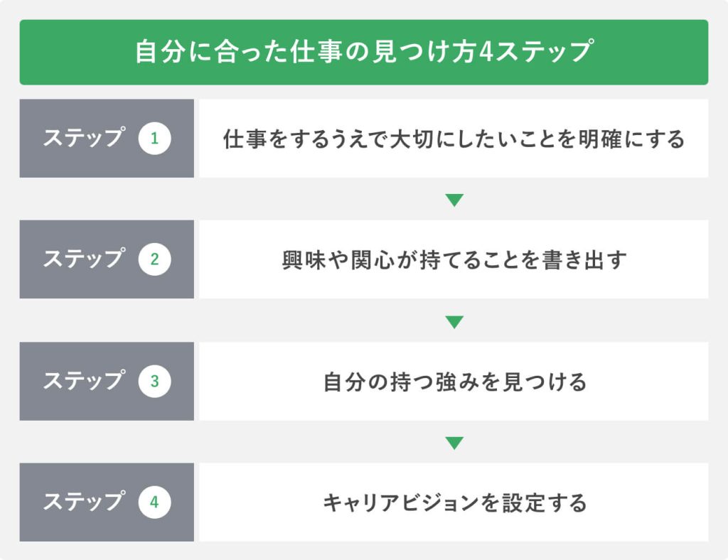The width and height of the screenshot is (728, 560).
Task: Click the green arrow below step 1
Action: tap(454, 200)
